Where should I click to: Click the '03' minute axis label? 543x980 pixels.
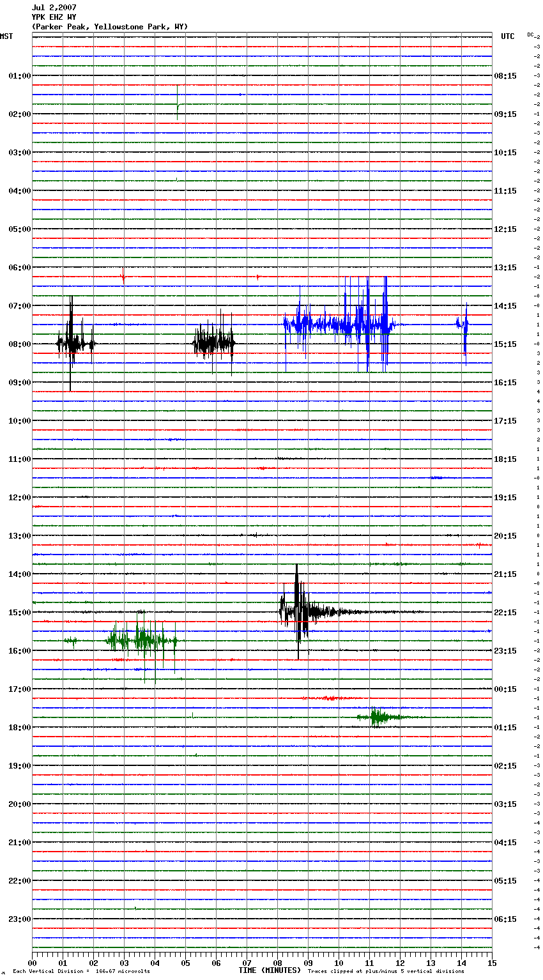(124, 963)
